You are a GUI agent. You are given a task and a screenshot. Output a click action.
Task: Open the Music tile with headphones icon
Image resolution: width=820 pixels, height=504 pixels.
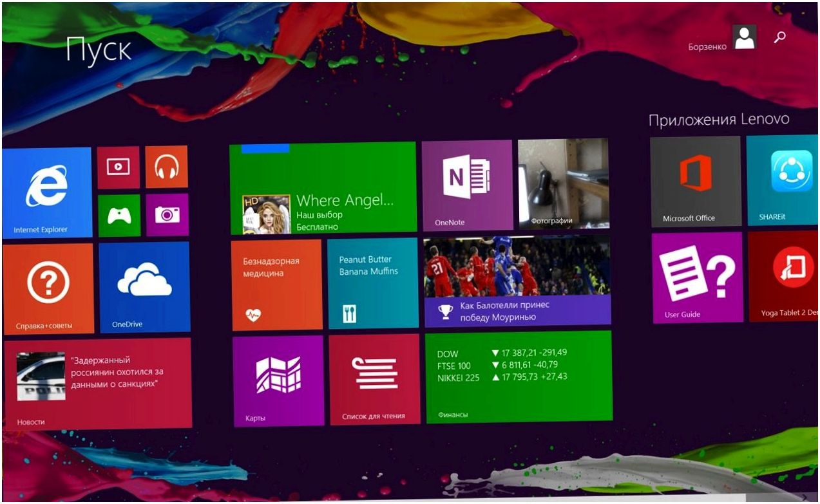167,167
